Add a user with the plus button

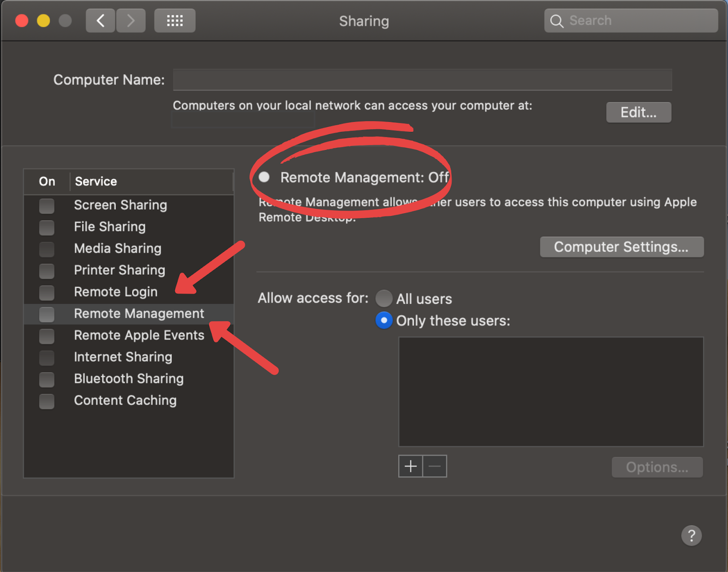(410, 466)
